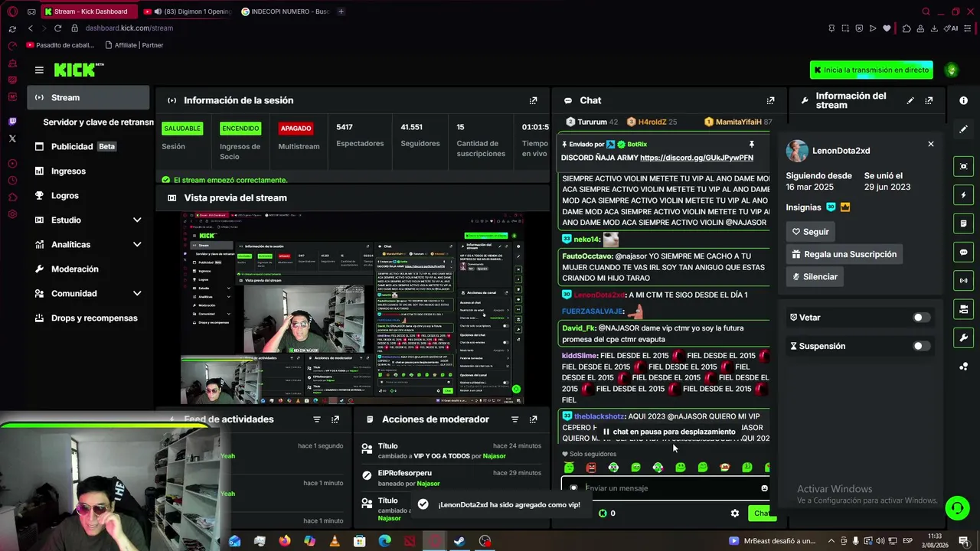Click the info icon in right sidebar
Screen dimensions: 980x551
point(963,100)
